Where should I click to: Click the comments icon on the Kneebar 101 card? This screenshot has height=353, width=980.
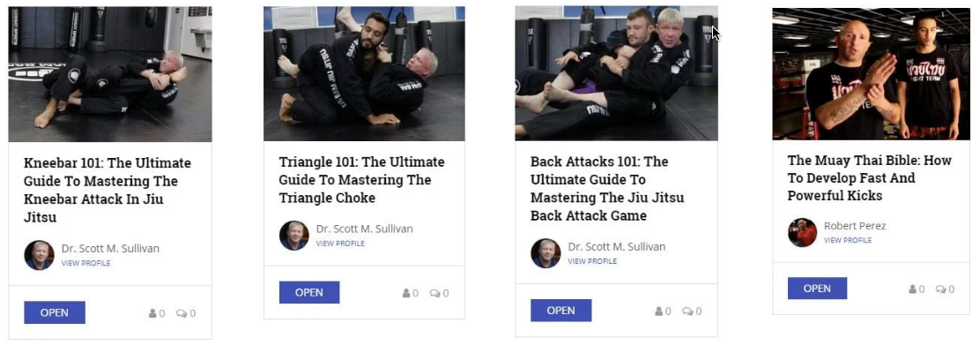pos(182,313)
